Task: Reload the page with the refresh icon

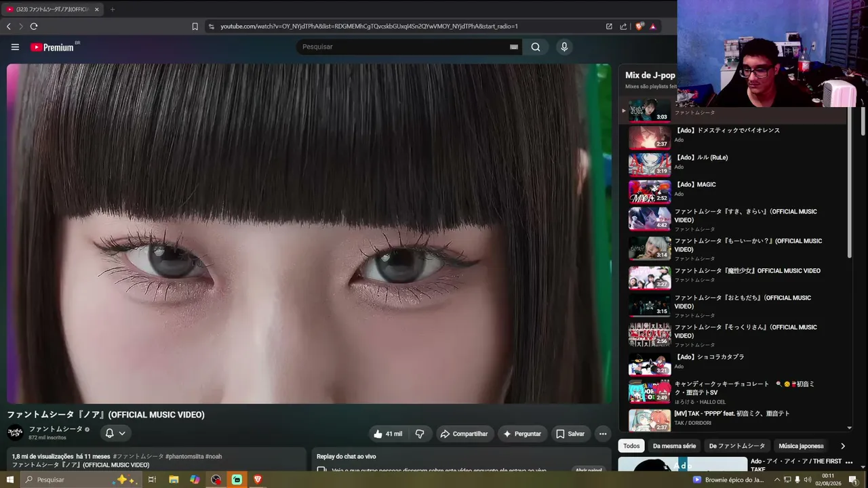Action: pos(34,26)
